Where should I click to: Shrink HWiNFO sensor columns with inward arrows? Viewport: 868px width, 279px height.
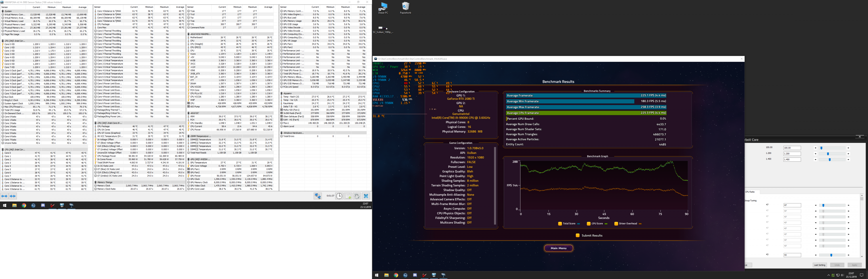point(13,196)
